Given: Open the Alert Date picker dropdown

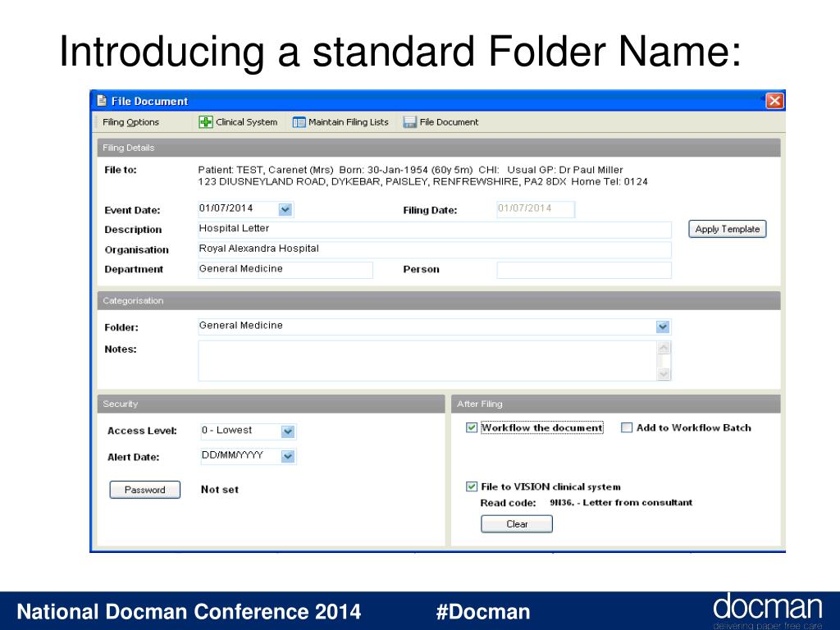Looking at the screenshot, I should pyautogui.click(x=287, y=457).
